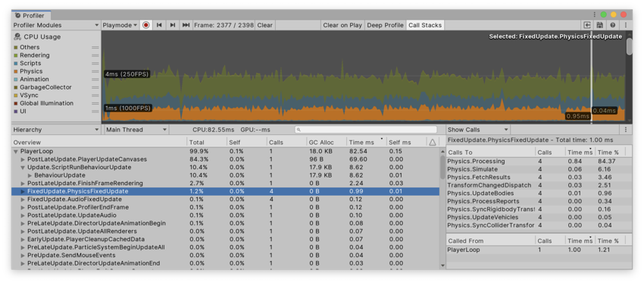Open the Show Calls dropdown menu
This screenshot has width=644, height=283.
tap(478, 130)
